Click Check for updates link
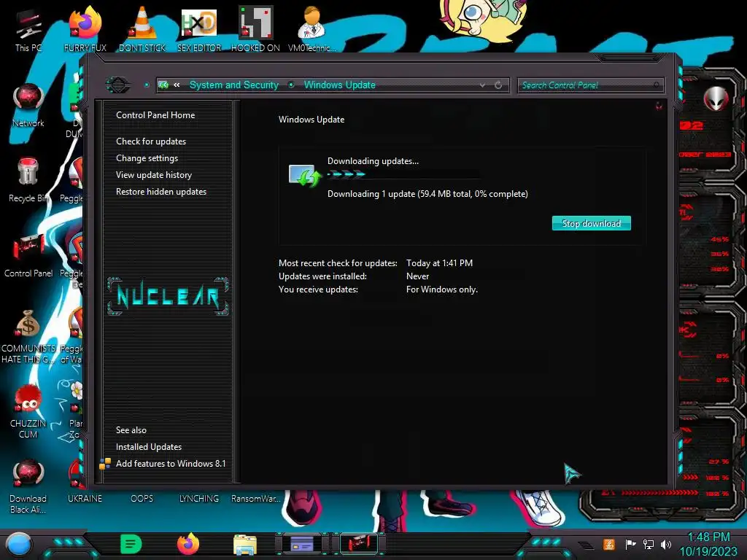Image resolution: width=747 pixels, height=560 pixels. coord(151,141)
